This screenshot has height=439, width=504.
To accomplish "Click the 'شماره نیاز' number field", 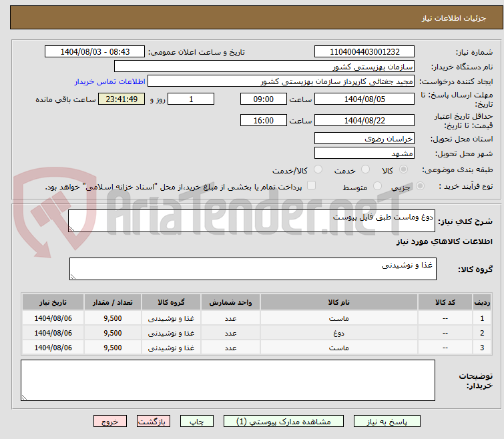I will pos(364,52).
